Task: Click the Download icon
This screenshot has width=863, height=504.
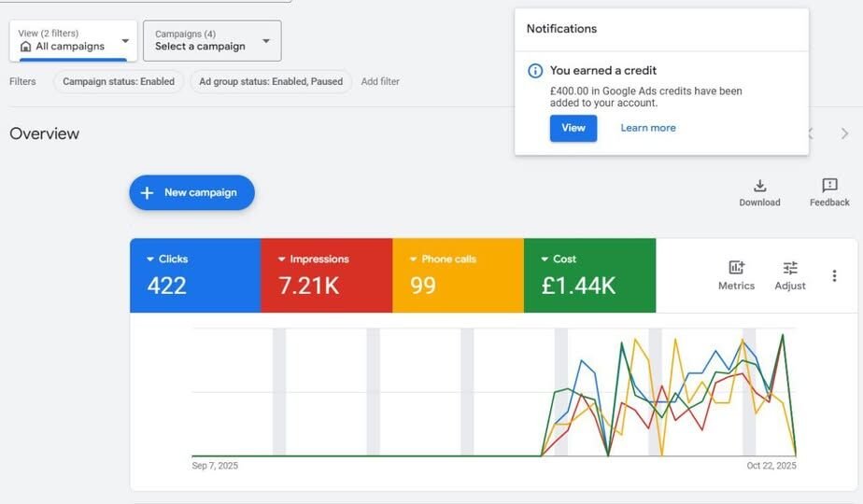Action: pos(759,186)
